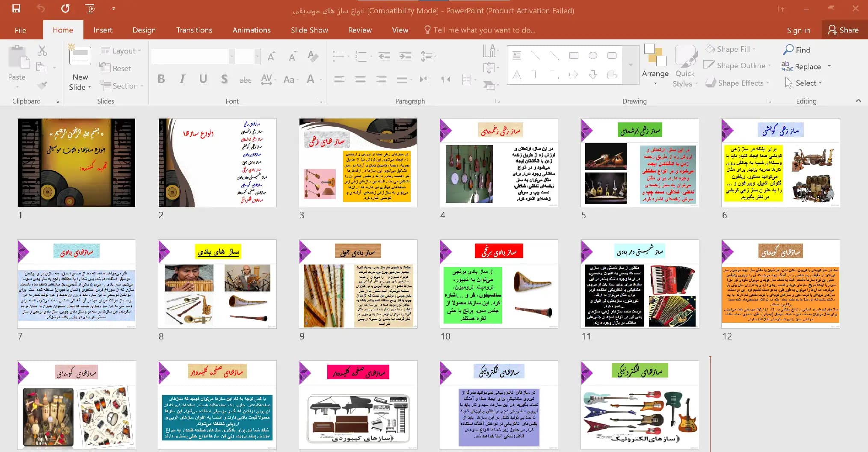Open the Layout dropdown
The height and width of the screenshot is (452, 868).
pos(121,51)
